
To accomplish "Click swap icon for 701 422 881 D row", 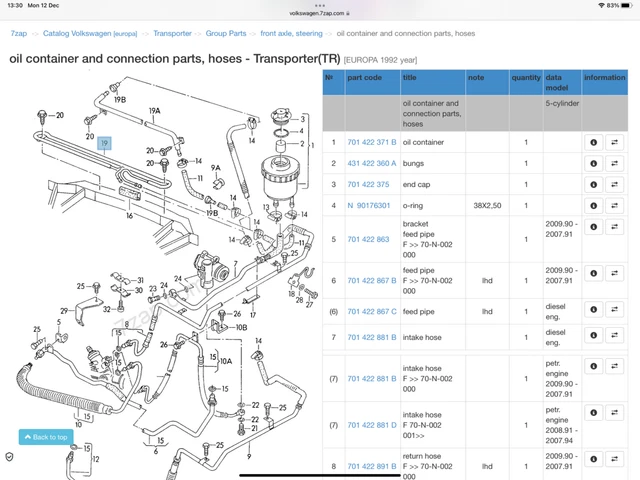I will click(x=614, y=413).
